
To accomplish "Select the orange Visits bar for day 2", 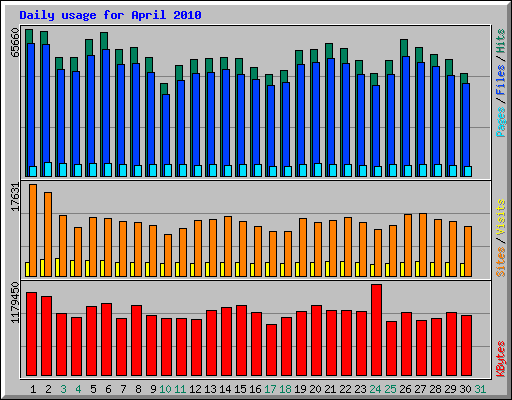I will tap(48, 234).
